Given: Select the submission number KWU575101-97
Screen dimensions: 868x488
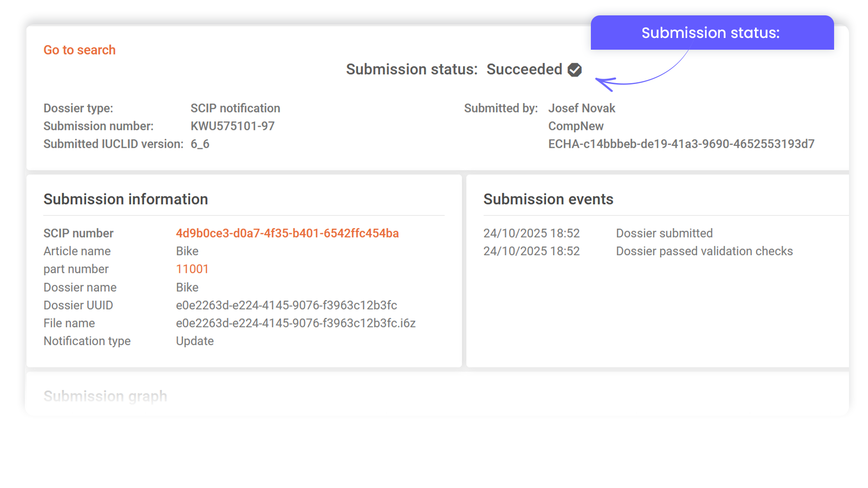Looking at the screenshot, I should (232, 126).
